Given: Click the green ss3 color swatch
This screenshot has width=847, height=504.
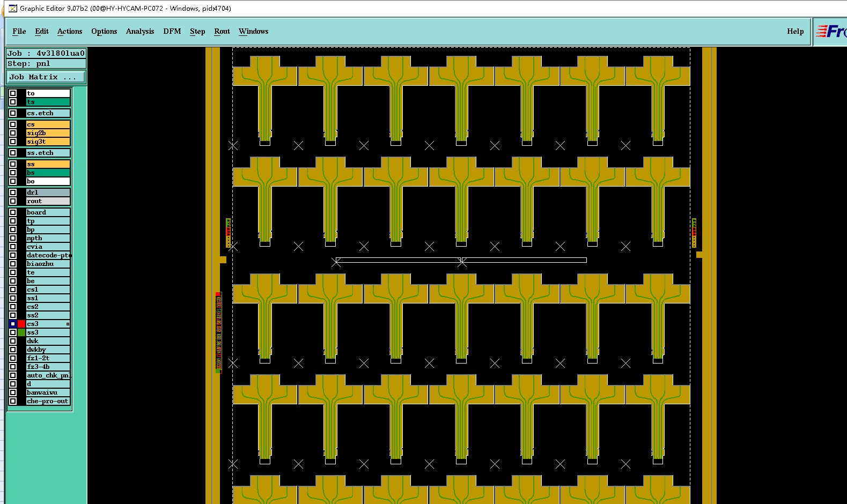Looking at the screenshot, I should 21,332.
